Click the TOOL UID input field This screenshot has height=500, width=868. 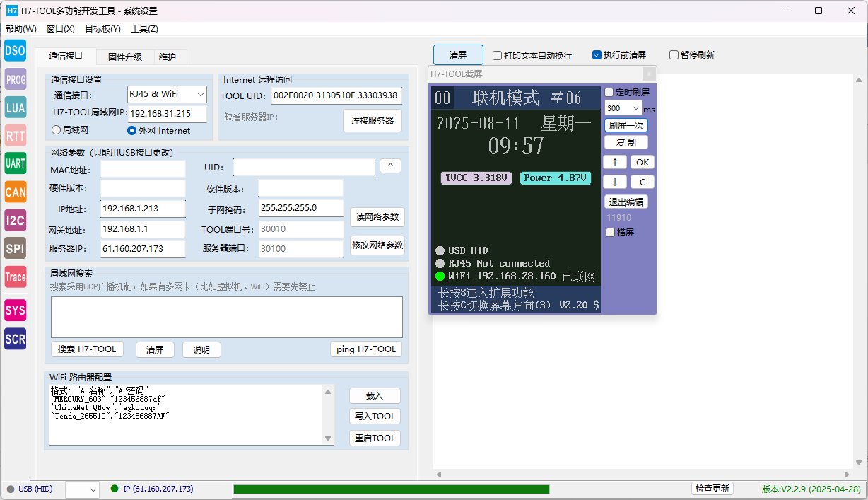[336, 95]
